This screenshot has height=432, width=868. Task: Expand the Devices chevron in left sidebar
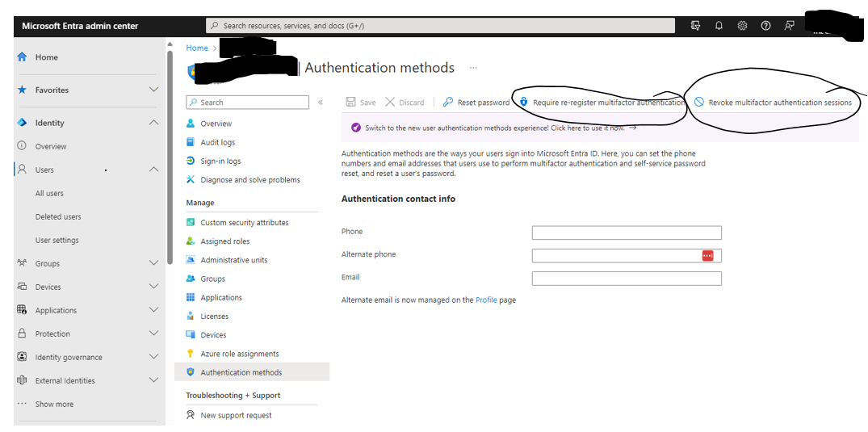click(154, 287)
